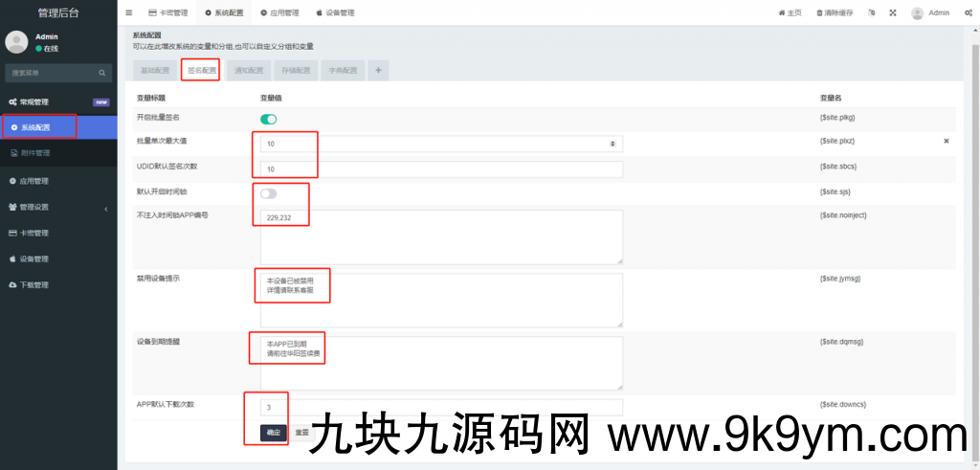Screen dimensions: 980x470
Task: Click the 批量单次最大值 number field
Action: click(441, 144)
